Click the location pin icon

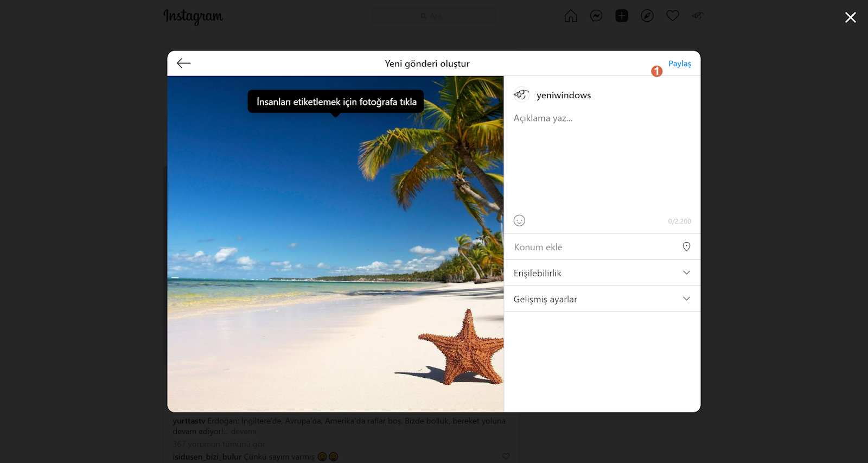pyautogui.click(x=686, y=246)
